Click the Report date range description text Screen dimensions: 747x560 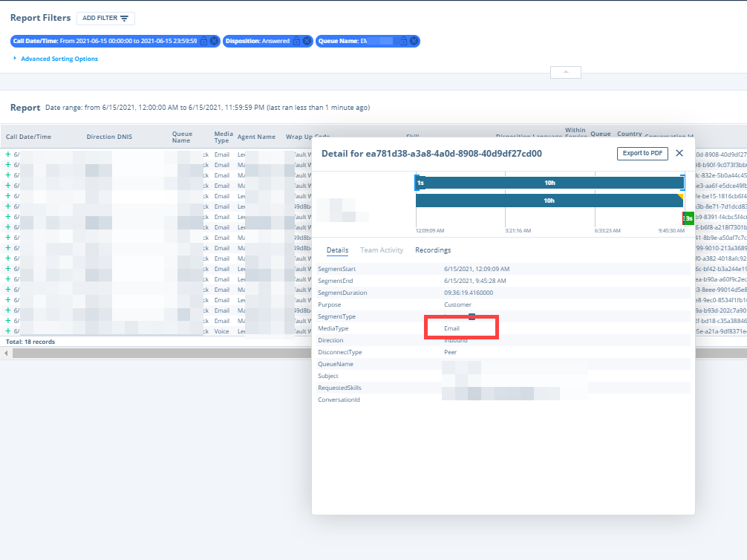pyautogui.click(x=208, y=108)
